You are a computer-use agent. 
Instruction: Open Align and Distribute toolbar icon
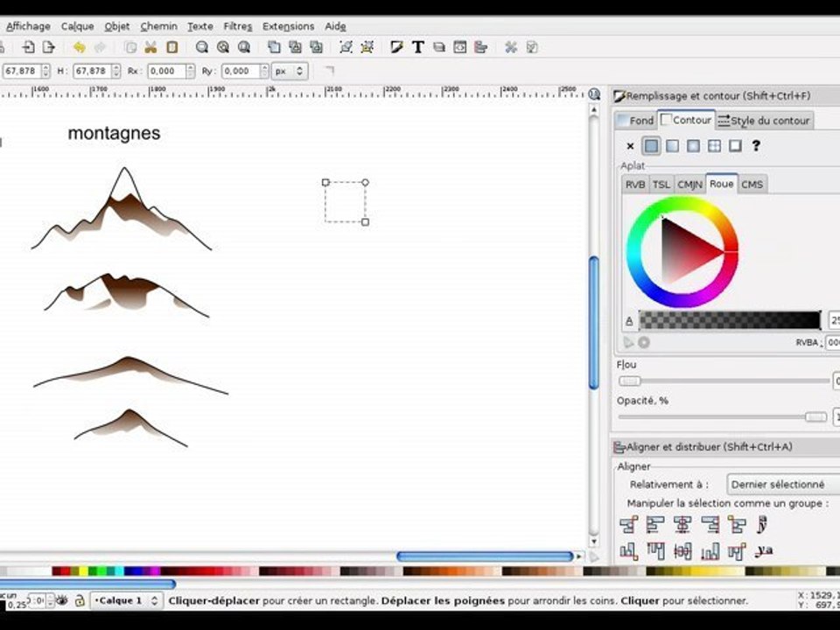[x=480, y=47]
